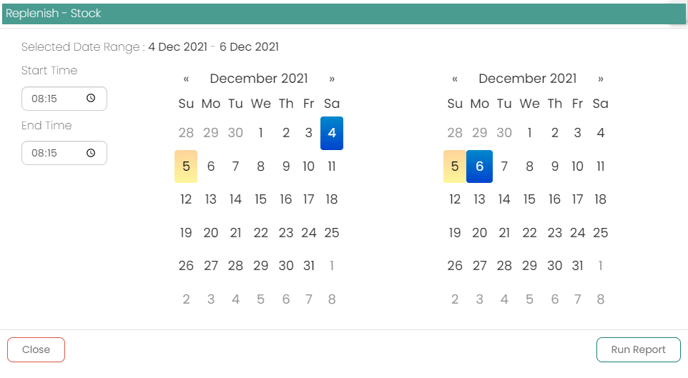Click the Run Report button

pos(638,349)
